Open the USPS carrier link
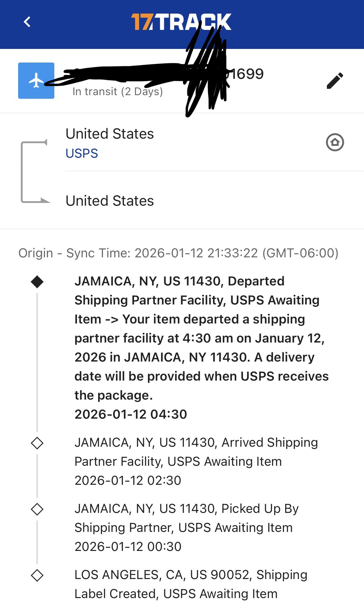 pos(82,153)
